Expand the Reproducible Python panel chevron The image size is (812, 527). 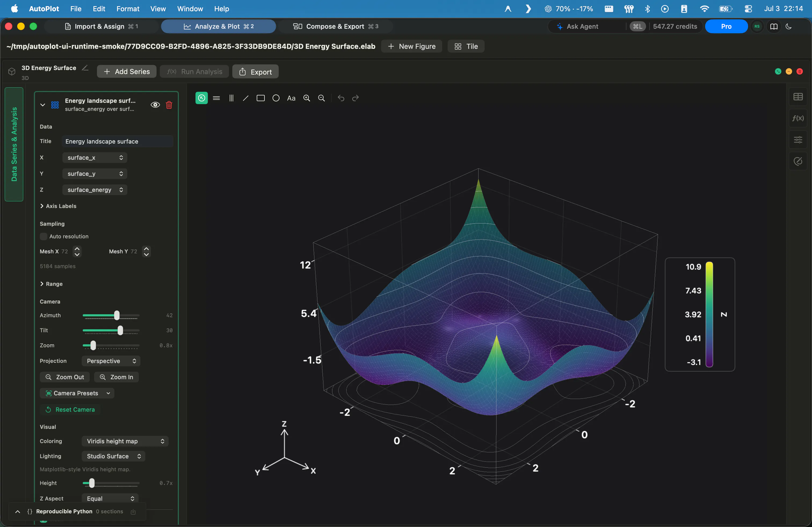[x=18, y=512]
